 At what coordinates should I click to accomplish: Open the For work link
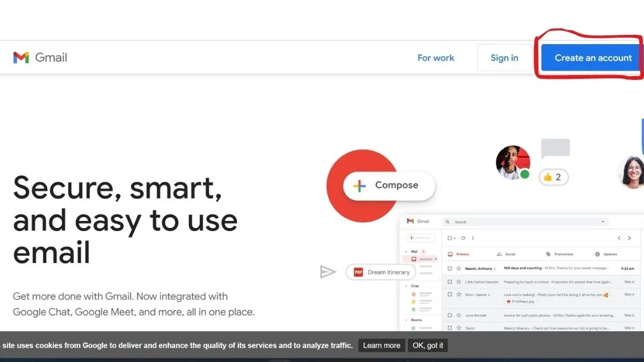[435, 58]
